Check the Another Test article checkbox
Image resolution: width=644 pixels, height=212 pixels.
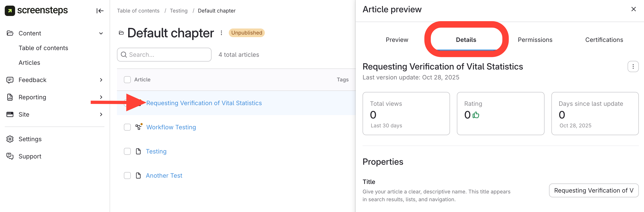click(127, 176)
